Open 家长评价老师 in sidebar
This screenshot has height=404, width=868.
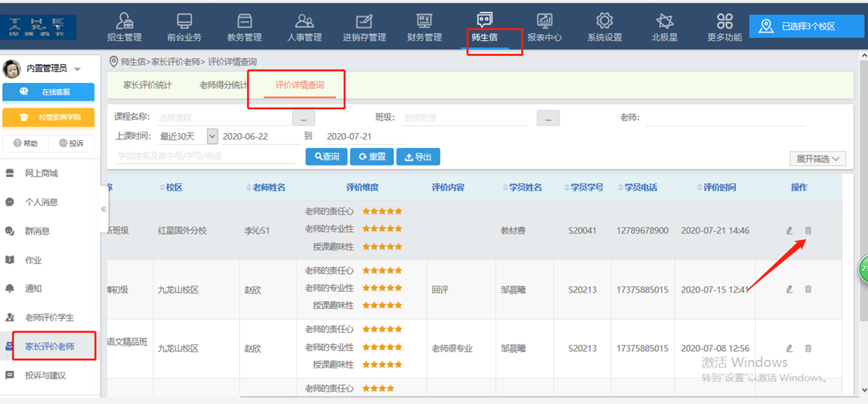(x=50, y=347)
